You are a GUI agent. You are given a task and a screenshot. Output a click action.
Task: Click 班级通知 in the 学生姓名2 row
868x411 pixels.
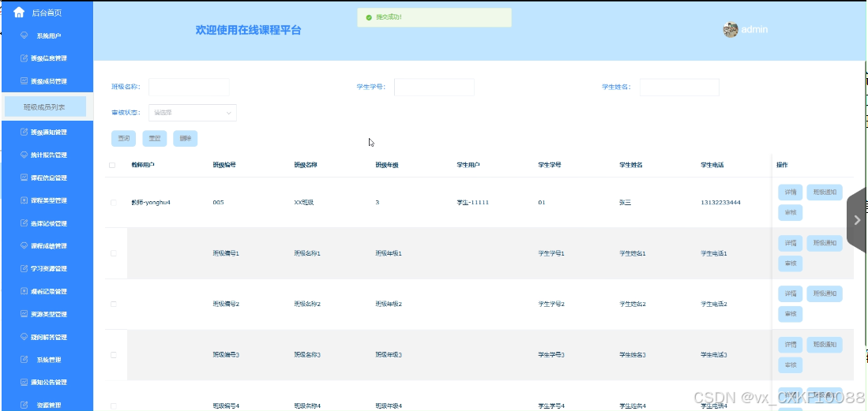tap(825, 293)
